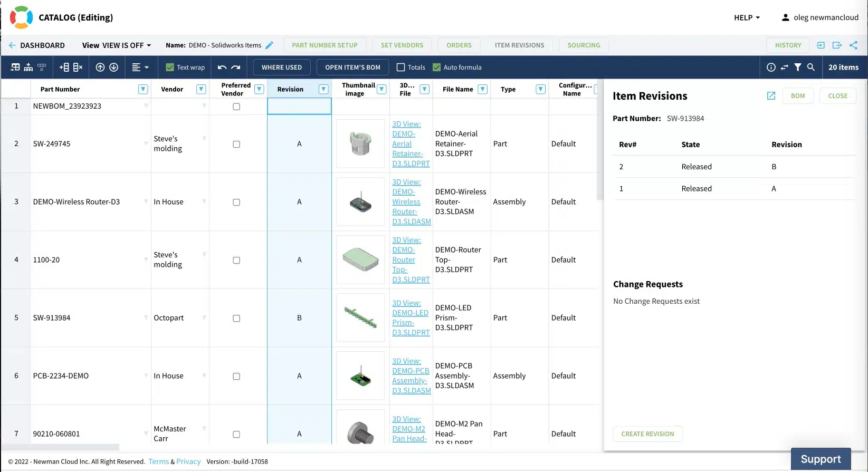Open the Preferred Vendor column filter dropdown
This screenshot has height=472, width=868.
(x=259, y=89)
